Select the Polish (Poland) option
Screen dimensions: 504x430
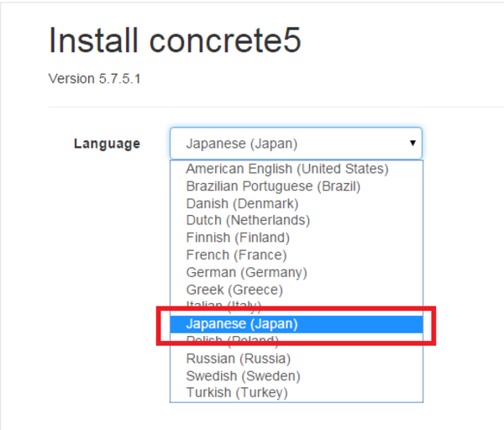[x=296, y=338]
